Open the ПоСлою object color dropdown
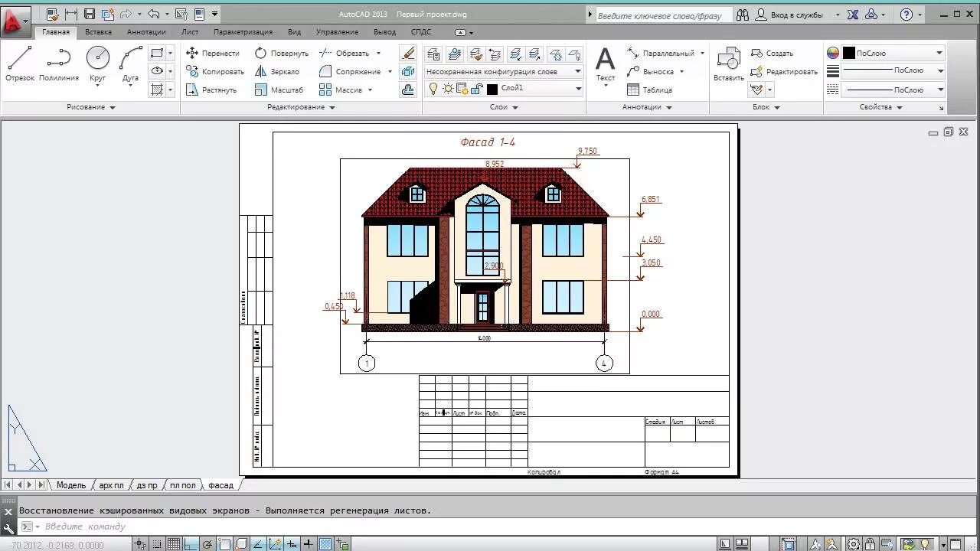Screen dimensions: 980x551 coord(939,53)
